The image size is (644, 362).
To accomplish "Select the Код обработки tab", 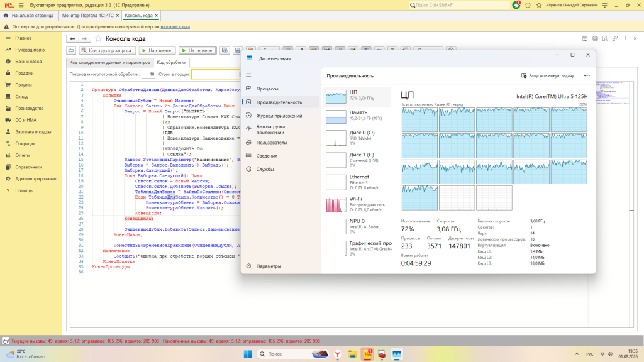I will coord(171,63).
